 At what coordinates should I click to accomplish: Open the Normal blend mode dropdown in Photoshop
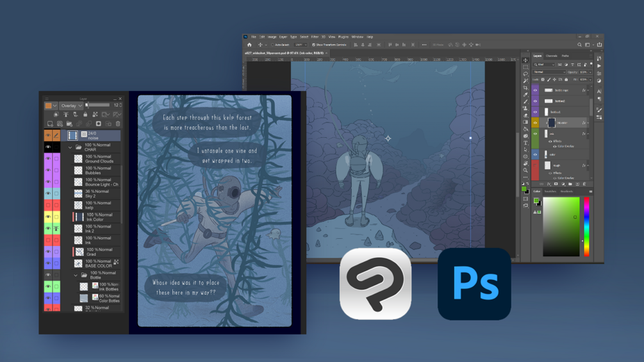549,72
